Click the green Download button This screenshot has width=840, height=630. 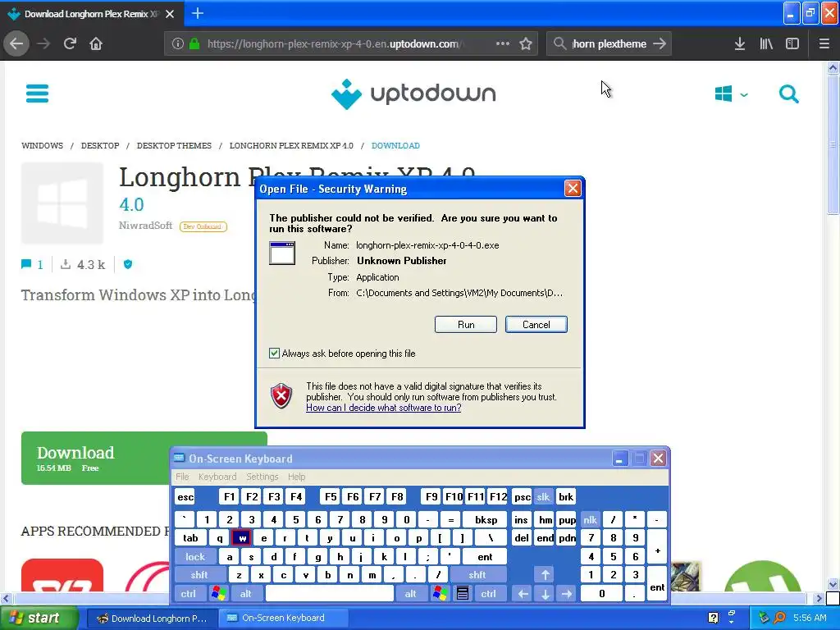95,458
